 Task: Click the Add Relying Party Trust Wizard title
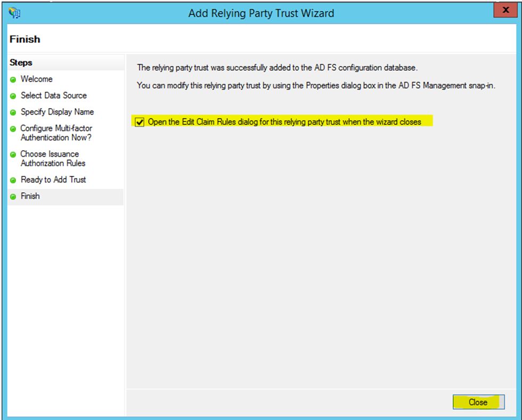click(x=261, y=13)
